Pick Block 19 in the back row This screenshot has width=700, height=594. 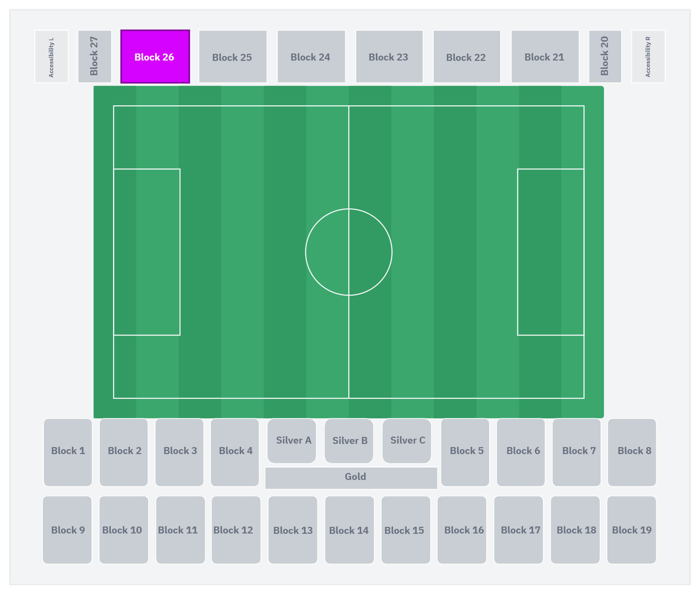point(631,530)
